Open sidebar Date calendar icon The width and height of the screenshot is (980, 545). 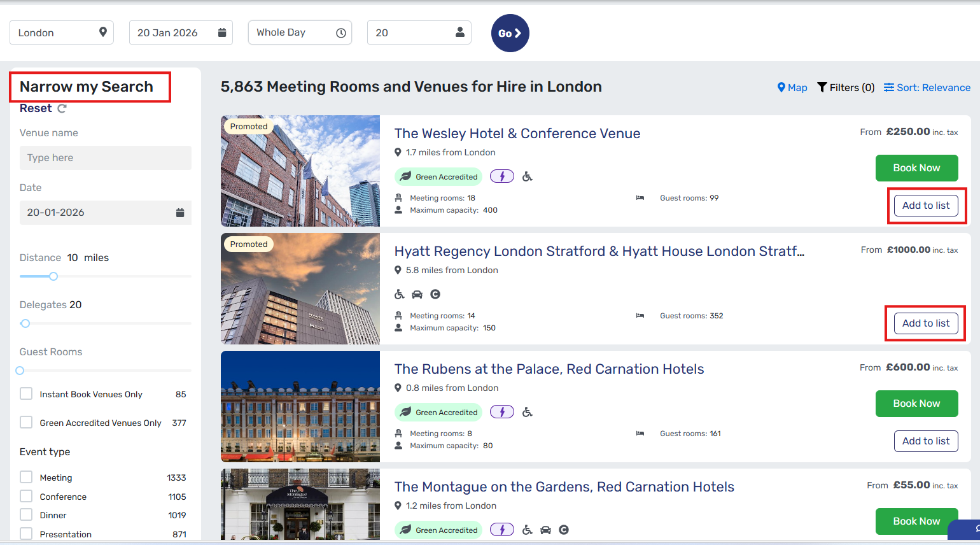tap(180, 213)
